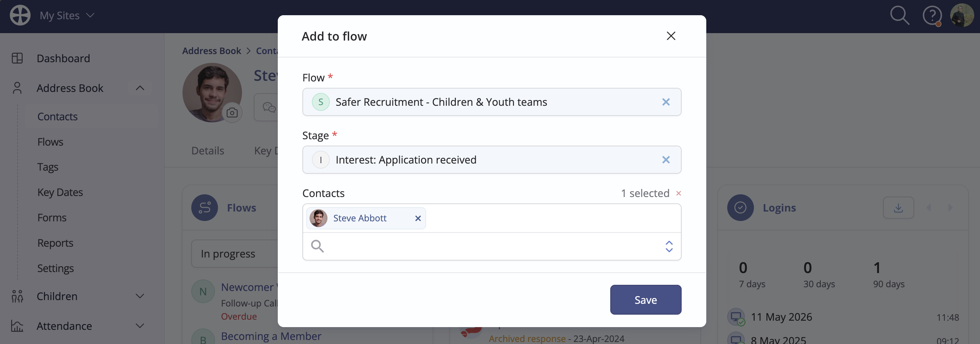980x344 pixels.
Task: Switch to the Details tab
Action: click(208, 151)
